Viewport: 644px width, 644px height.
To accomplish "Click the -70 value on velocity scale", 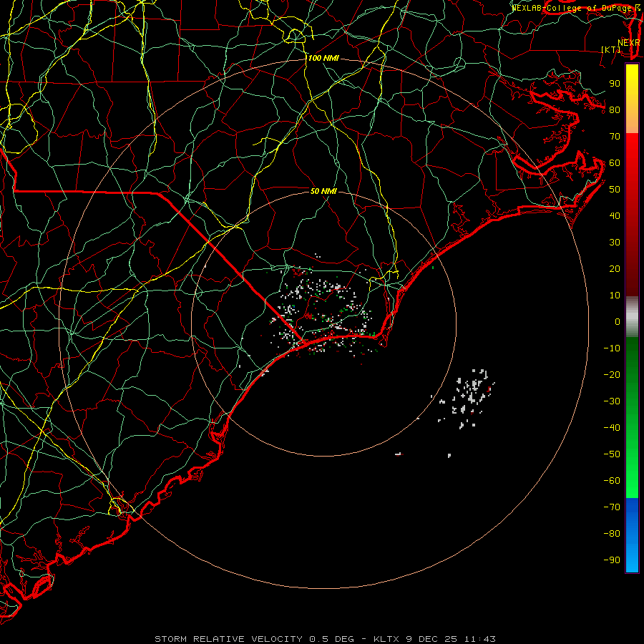I will tap(612, 507).
